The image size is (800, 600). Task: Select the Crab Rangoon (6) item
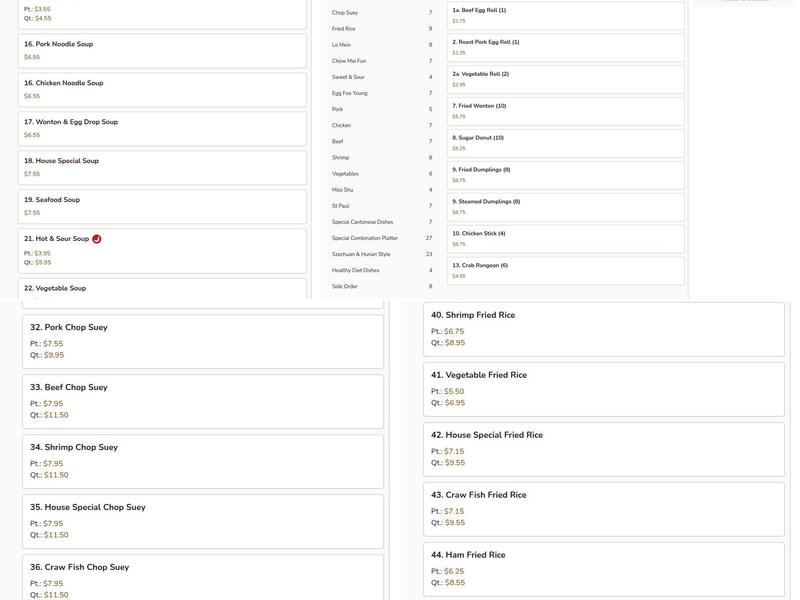[565, 271]
